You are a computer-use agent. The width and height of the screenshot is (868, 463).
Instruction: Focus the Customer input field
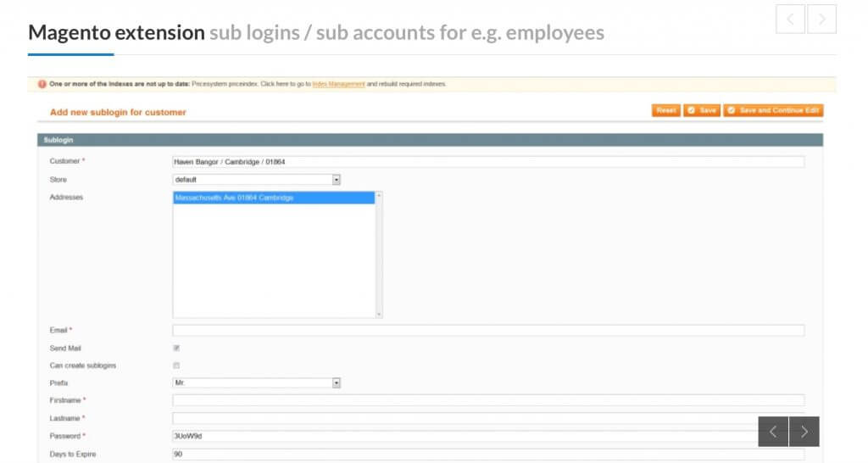pos(488,162)
